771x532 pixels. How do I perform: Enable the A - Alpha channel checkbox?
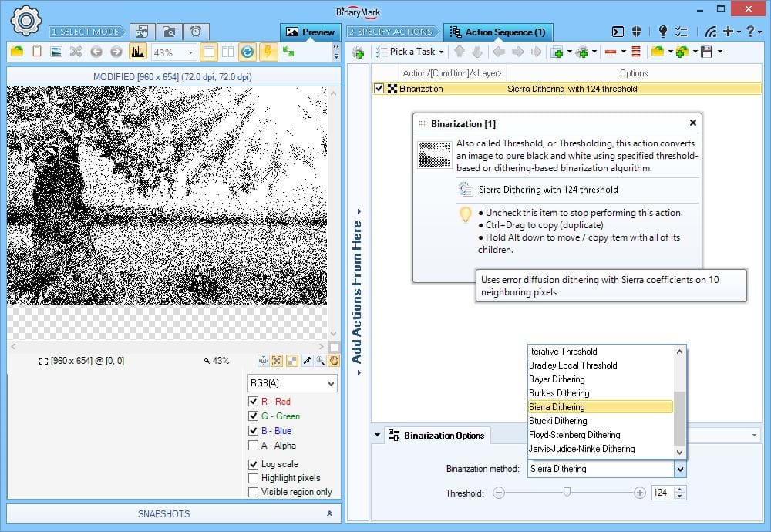point(254,446)
